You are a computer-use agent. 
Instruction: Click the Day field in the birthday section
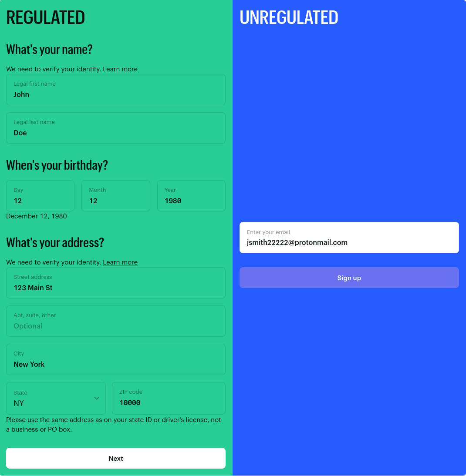(40, 196)
